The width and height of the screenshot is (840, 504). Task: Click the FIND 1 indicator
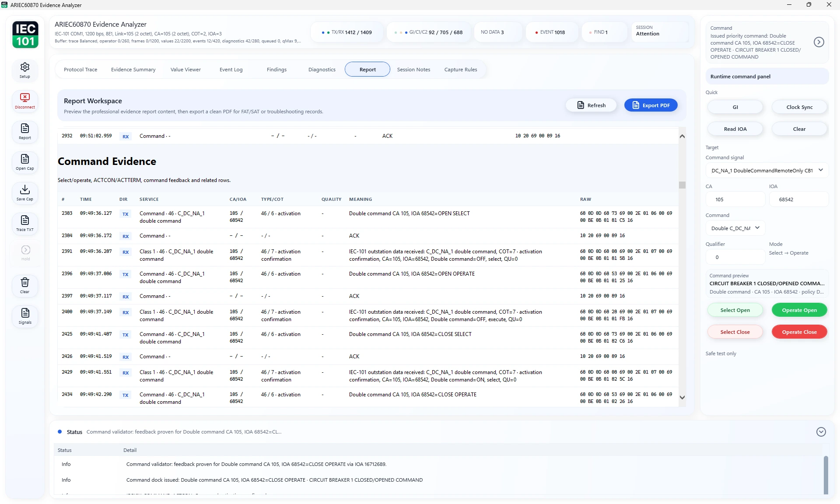click(x=604, y=32)
